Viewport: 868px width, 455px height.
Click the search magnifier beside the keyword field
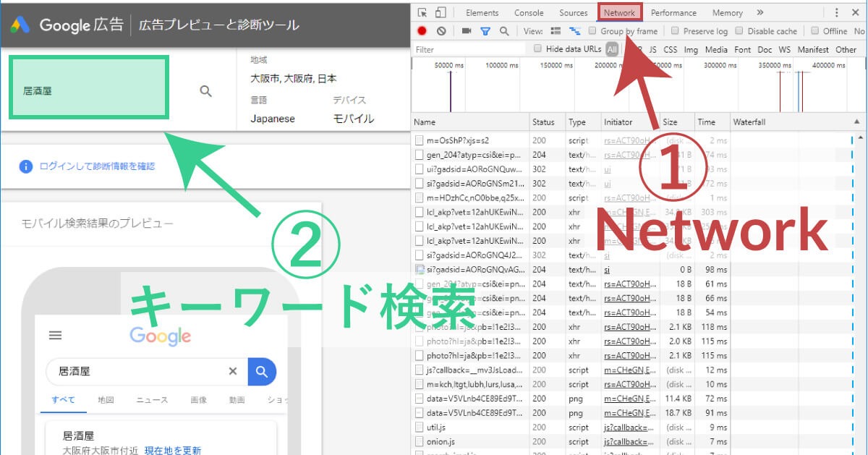tap(206, 91)
